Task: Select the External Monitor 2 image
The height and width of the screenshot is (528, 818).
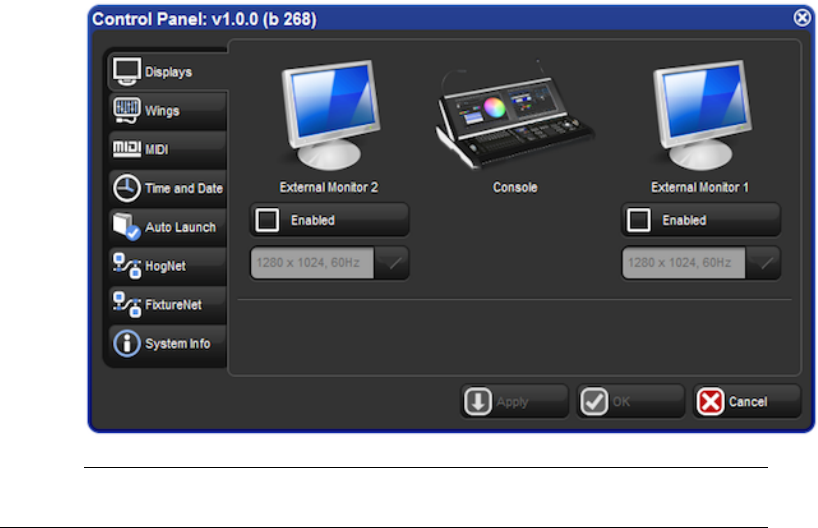Action: tap(331, 115)
